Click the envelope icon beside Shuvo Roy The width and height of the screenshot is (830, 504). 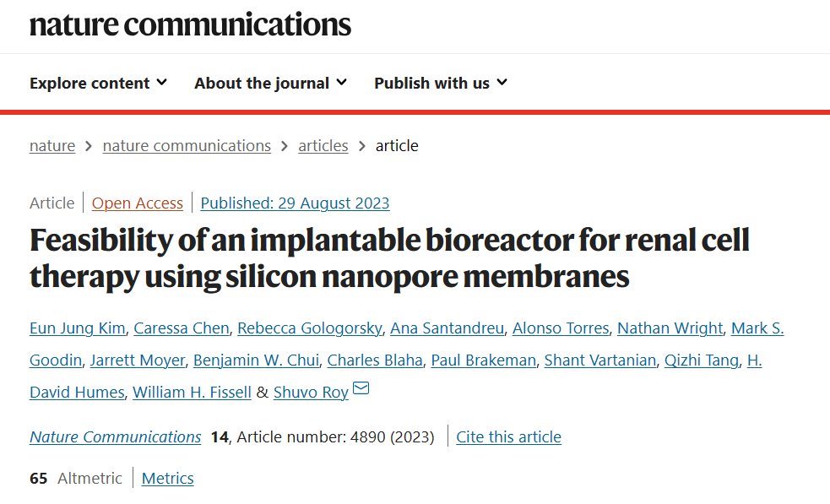[361, 388]
